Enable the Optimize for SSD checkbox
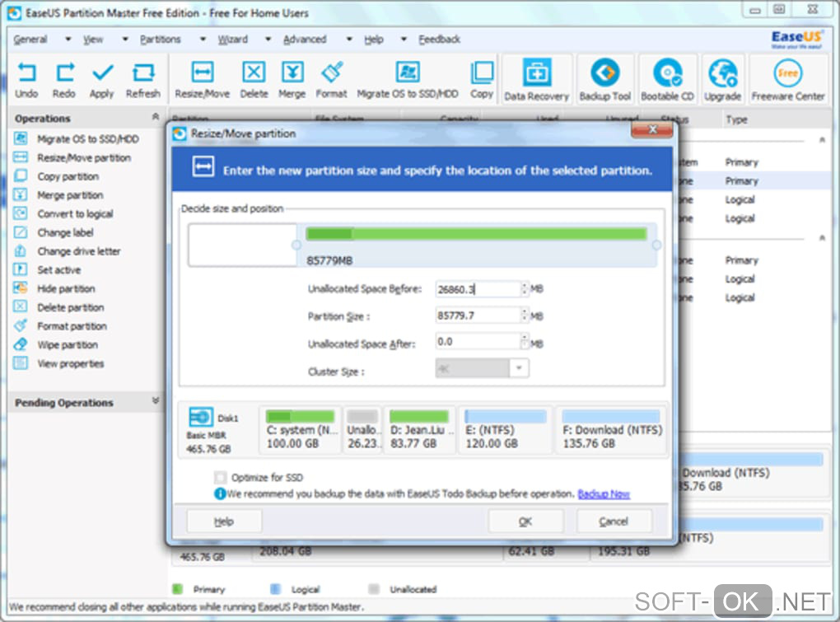The width and height of the screenshot is (840, 622). 220,477
